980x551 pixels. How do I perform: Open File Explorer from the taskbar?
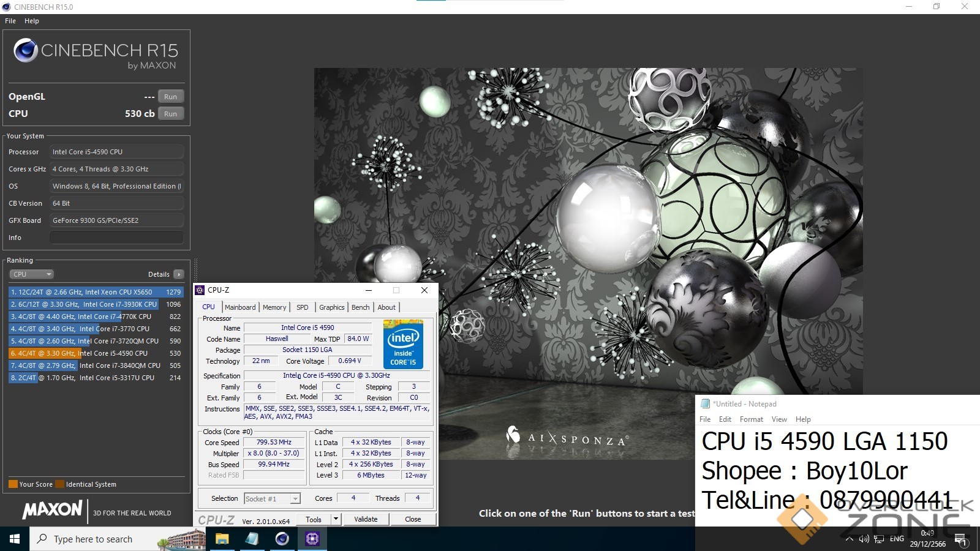tap(222, 539)
